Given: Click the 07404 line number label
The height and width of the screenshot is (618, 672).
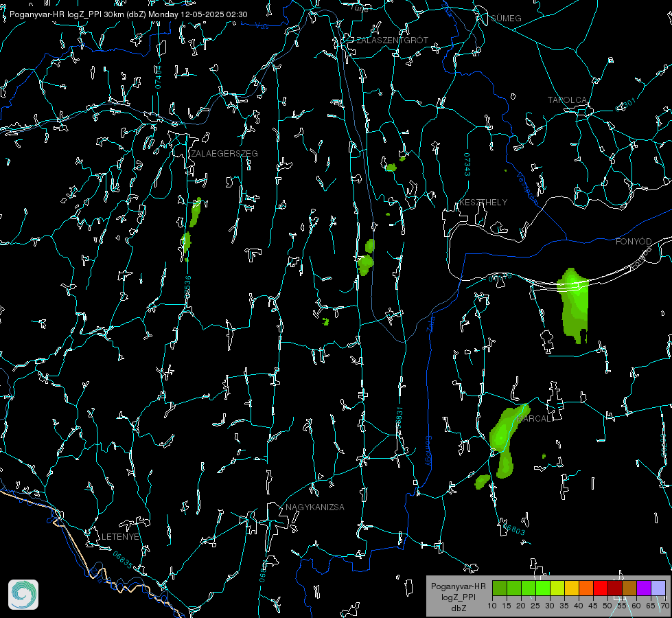Looking at the screenshot, I should (159, 77).
